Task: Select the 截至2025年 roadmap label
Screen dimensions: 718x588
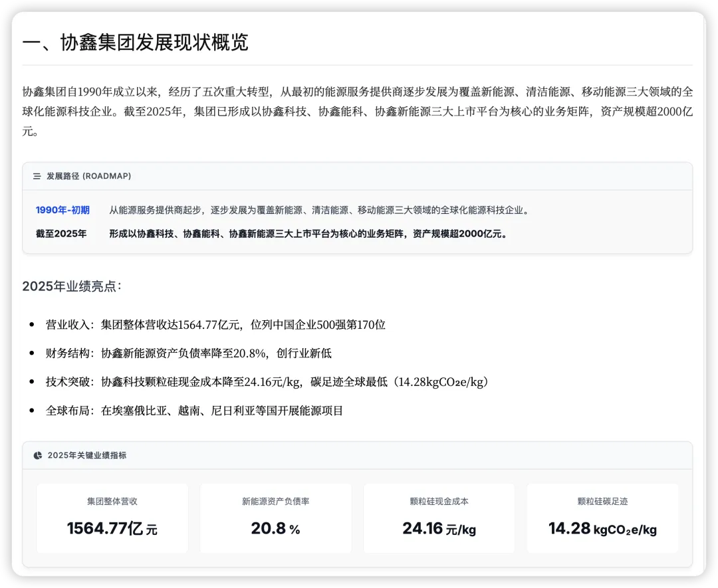Action: click(x=61, y=234)
